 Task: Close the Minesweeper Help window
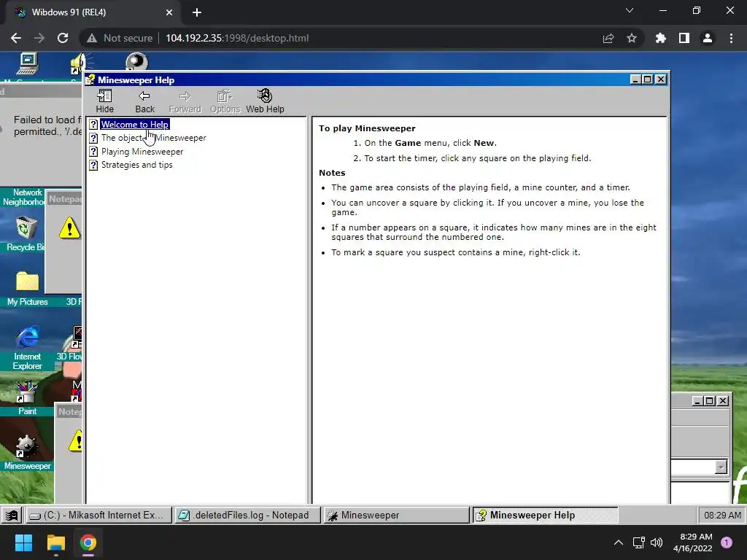tap(661, 79)
